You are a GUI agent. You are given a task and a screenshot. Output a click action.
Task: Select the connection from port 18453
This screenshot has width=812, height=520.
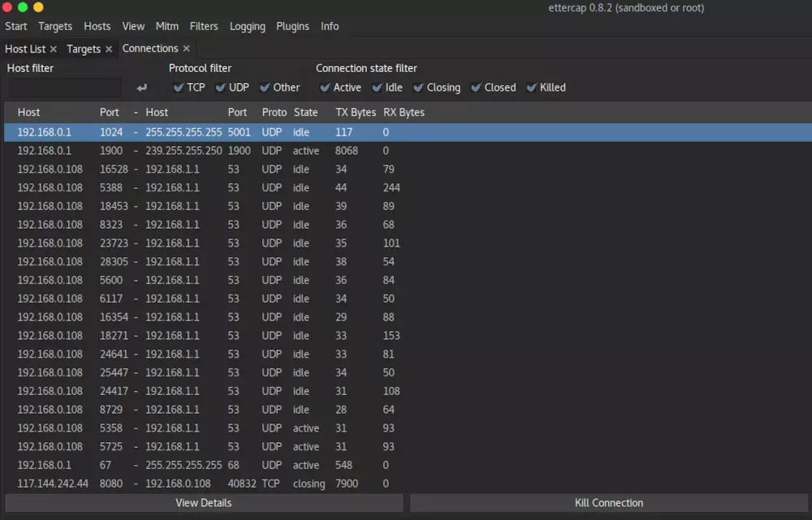[408, 206]
